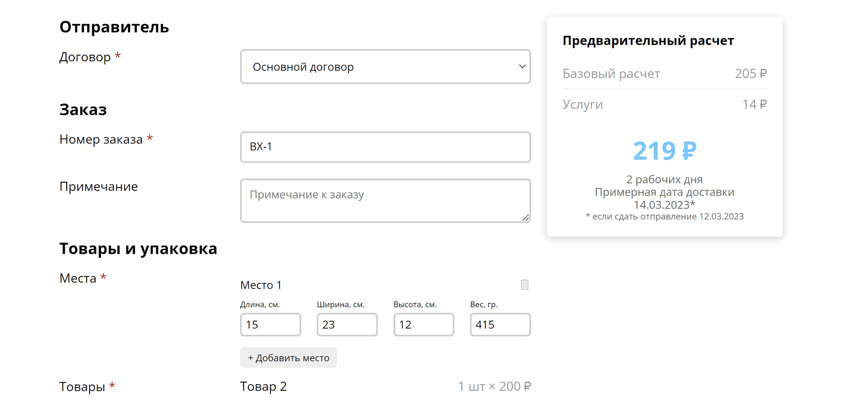The width and height of the screenshot is (868, 415).
Task: Select the Товар 2 item row
Action: click(x=385, y=386)
